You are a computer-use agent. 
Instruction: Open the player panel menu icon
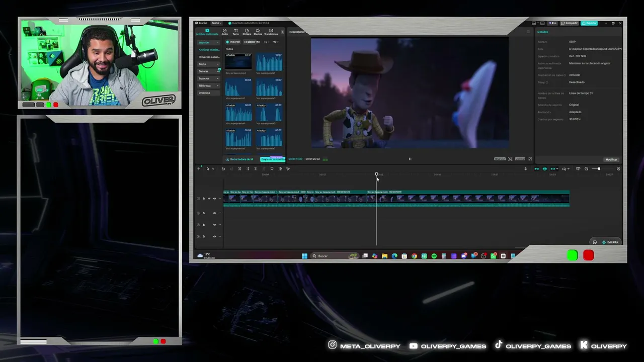point(528,32)
